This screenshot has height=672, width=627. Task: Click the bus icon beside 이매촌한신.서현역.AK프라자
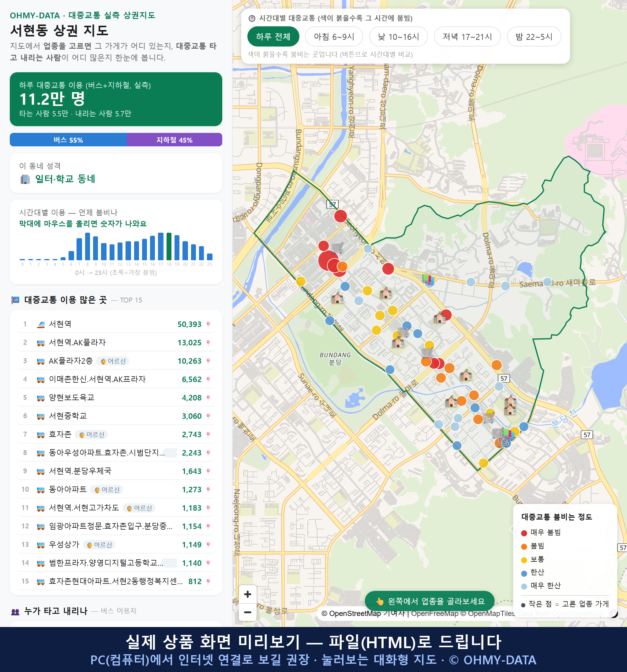pos(40,380)
